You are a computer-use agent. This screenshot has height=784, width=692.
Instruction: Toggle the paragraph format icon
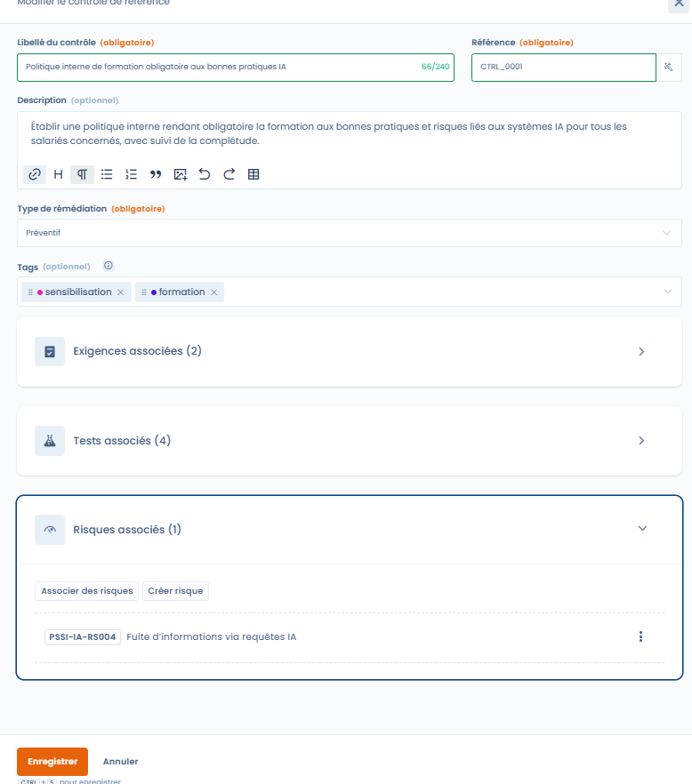tap(82, 174)
